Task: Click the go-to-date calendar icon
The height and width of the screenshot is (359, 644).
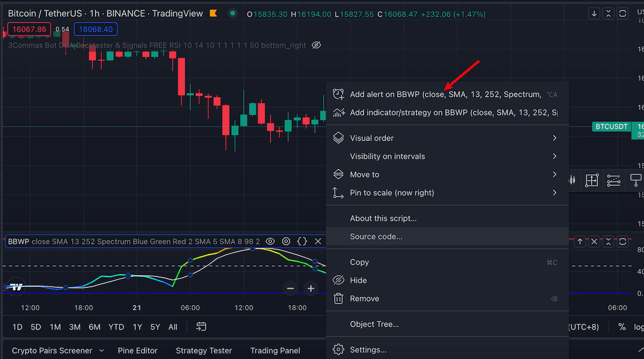Action: point(201,327)
